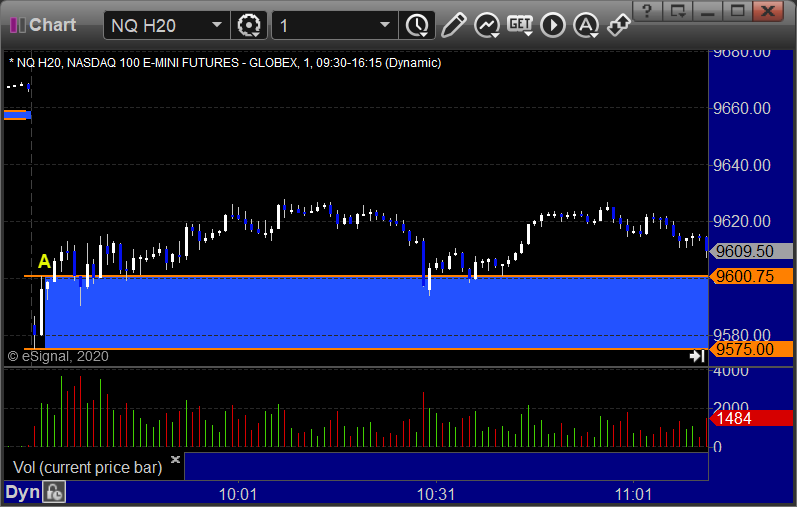Image resolution: width=797 pixels, height=507 pixels.
Task: Open the alerts circled A icon
Action: pyautogui.click(x=586, y=25)
